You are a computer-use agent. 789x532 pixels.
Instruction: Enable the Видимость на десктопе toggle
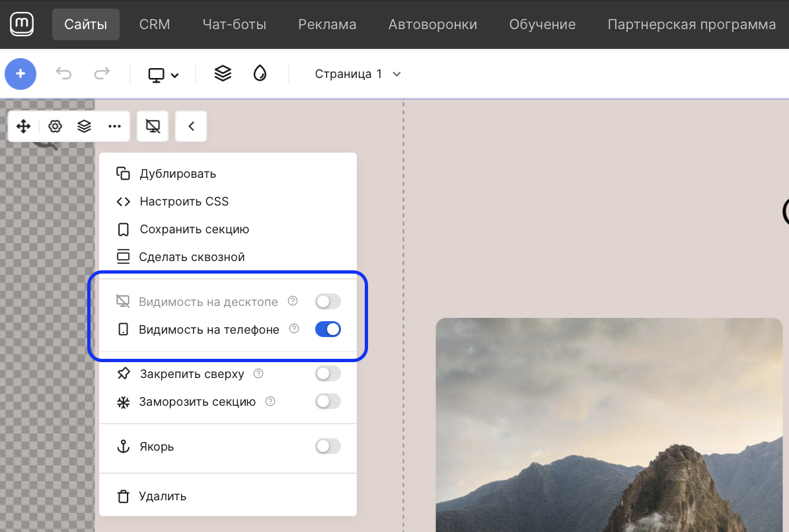pos(328,301)
